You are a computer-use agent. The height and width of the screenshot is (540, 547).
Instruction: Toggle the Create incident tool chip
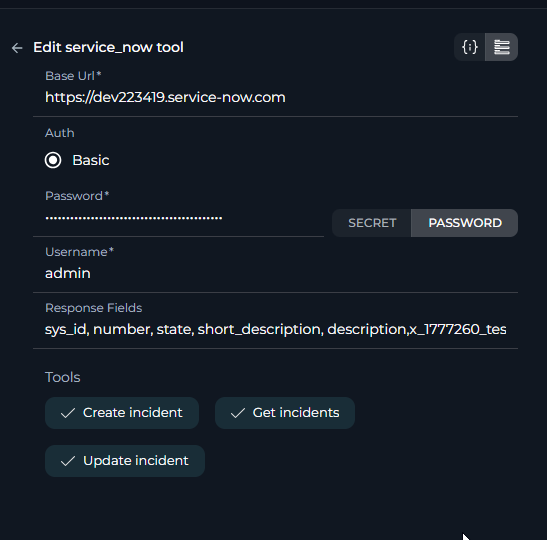click(x=122, y=413)
